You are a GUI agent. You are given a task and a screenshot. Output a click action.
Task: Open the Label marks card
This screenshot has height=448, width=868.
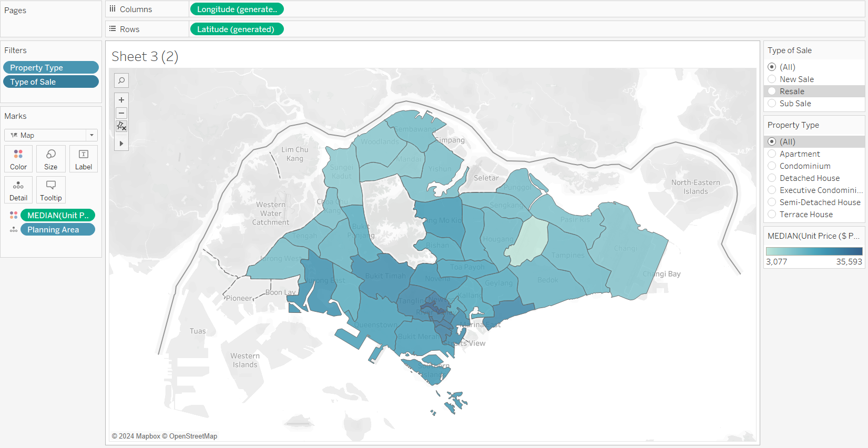pyautogui.click(x=83, y=159)
